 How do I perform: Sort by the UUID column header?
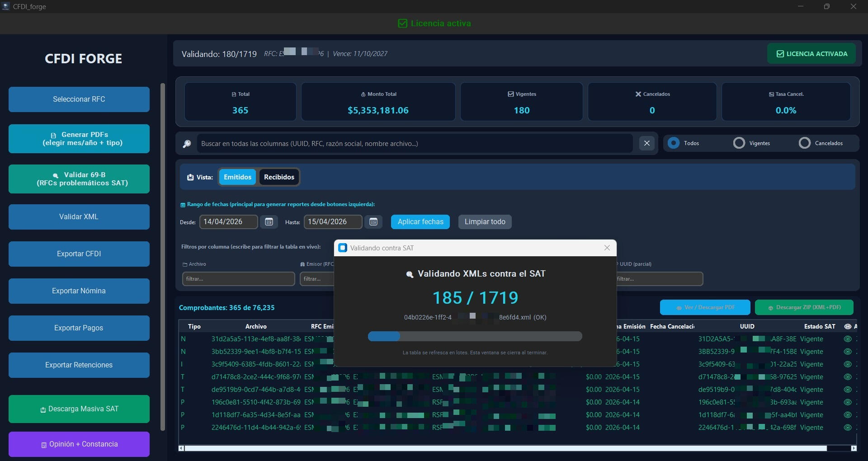pos(747,326)
